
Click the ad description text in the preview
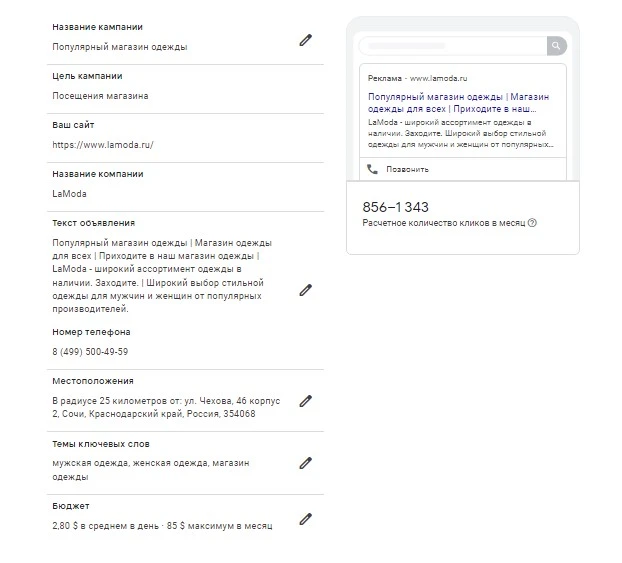point(460,133)
